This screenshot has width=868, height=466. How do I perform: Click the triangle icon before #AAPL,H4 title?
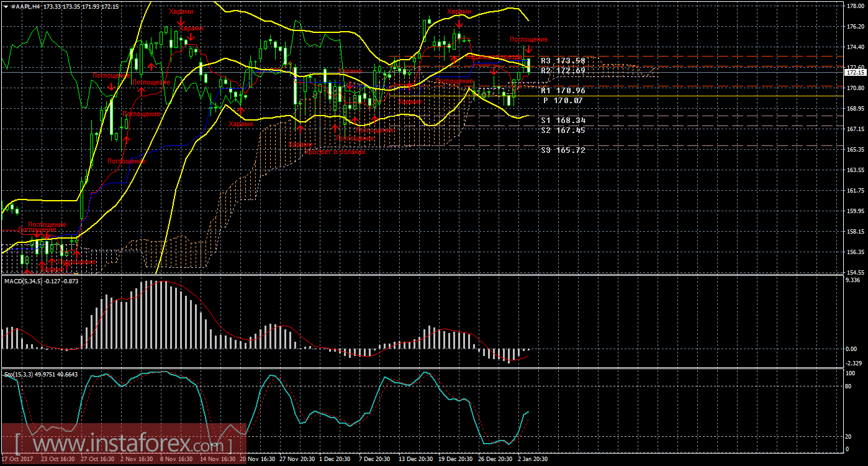pos(6,6)
